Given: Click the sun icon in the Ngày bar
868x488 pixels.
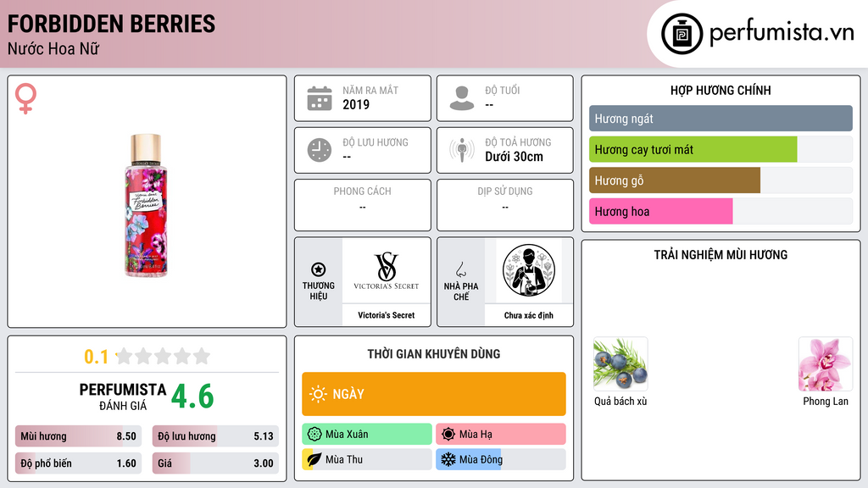Looking at the screenshot, I should pyautogui.click(x=319, y=394).
